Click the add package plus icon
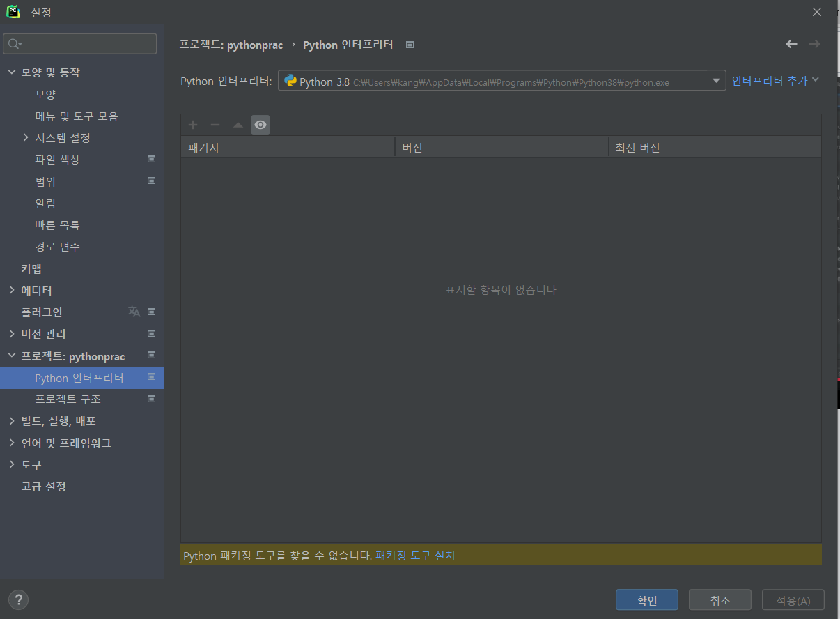 click(193, 125)
